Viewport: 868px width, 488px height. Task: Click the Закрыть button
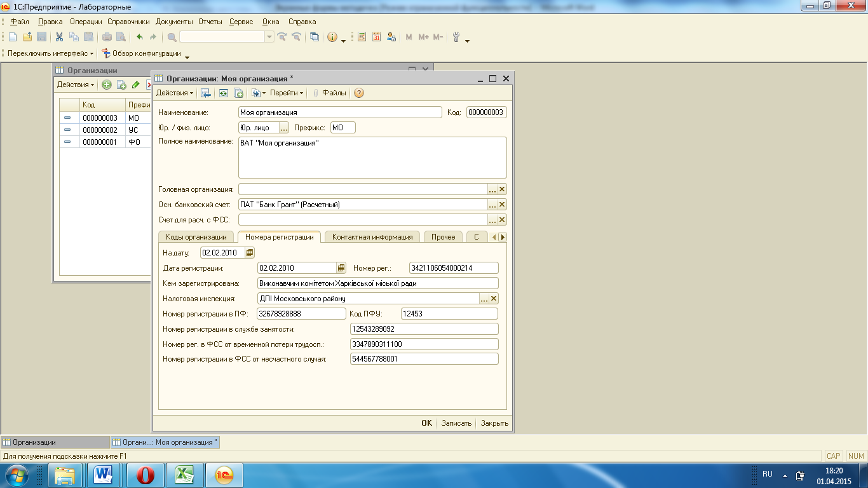[494, 423]
